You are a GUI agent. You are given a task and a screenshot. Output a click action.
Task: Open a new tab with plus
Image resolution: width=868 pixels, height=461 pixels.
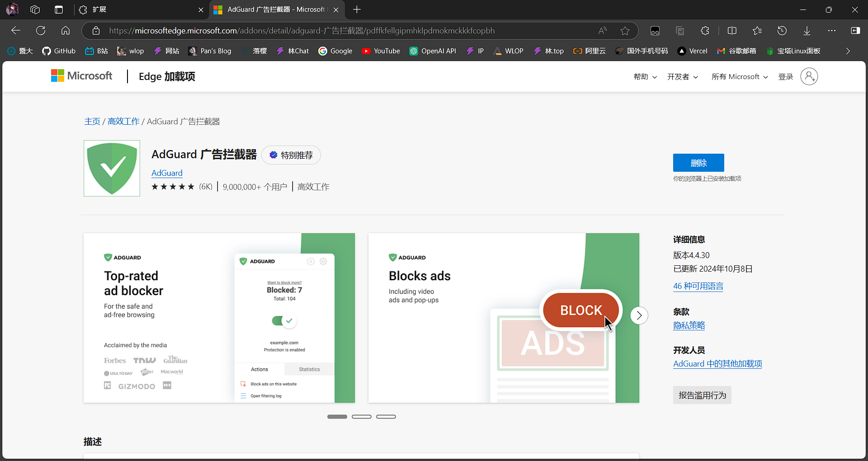tap(357, 9)
